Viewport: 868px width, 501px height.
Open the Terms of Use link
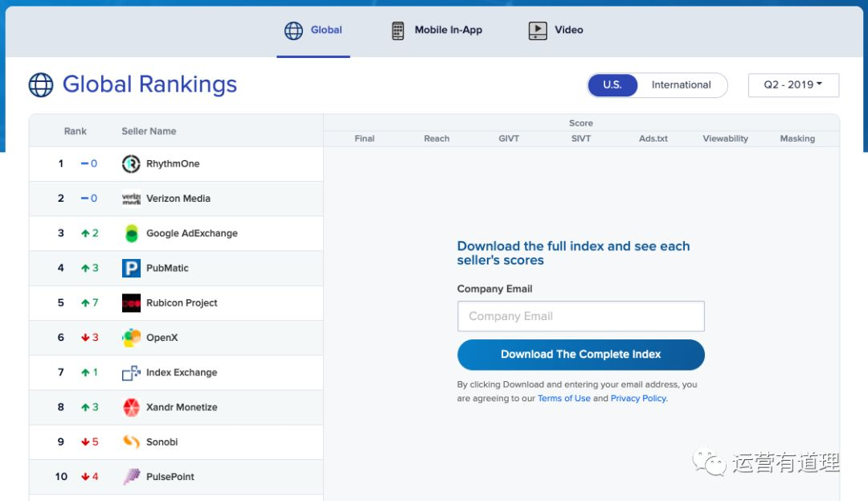click(x=563, y=398)
